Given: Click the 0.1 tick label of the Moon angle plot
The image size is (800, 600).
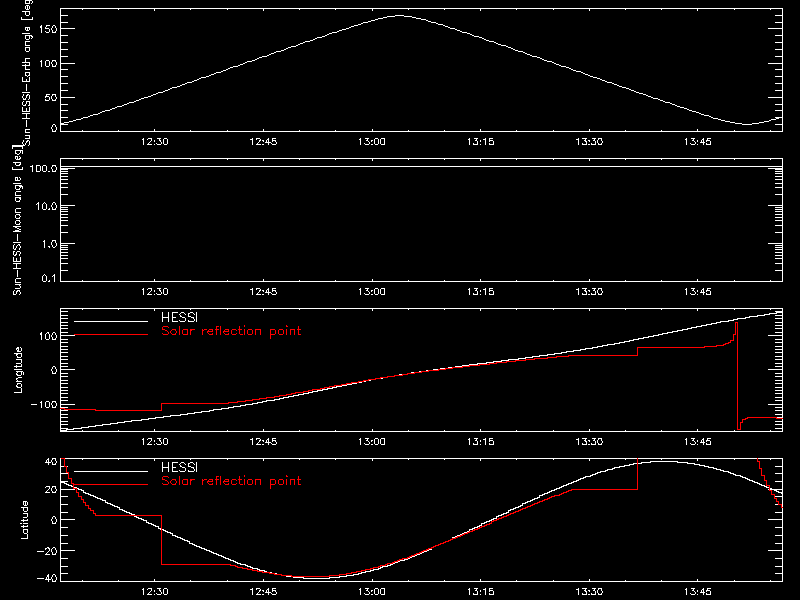Looking at the screenshot, I should point(49,278).
